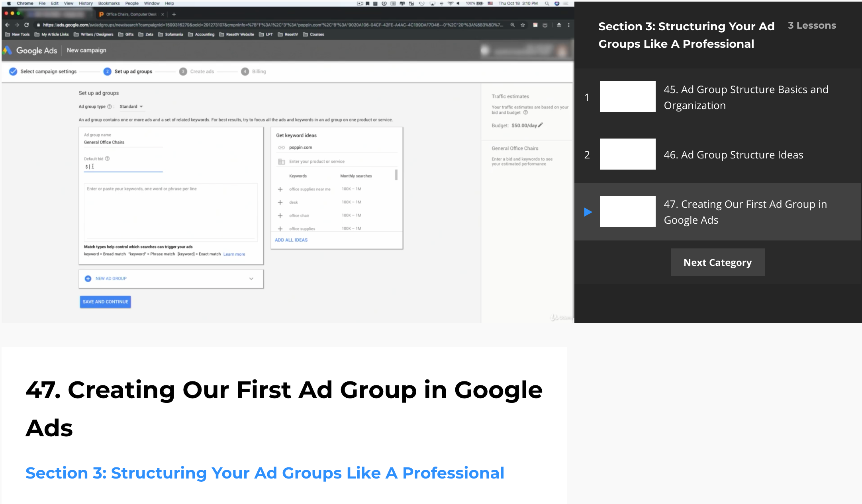Click the browser reload icon

(x=27, y=25)
